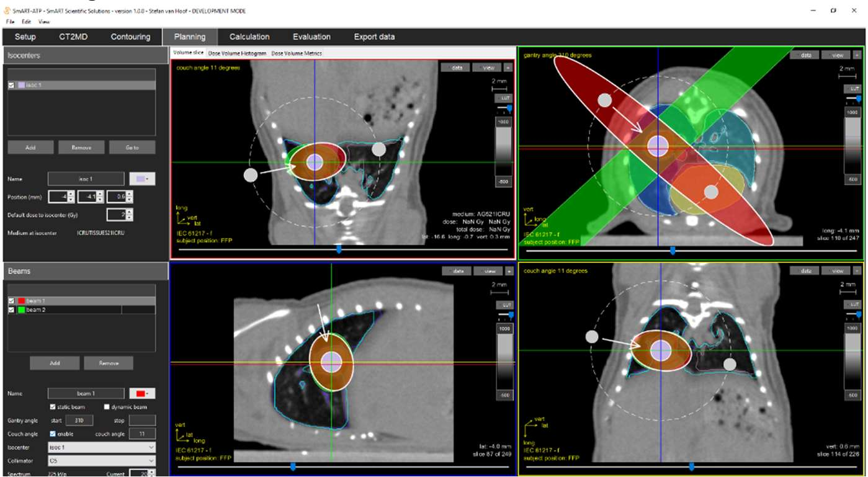Enable the dynamic beam checkbox
This screenshot has width=868, height=477.
[107, 407]
